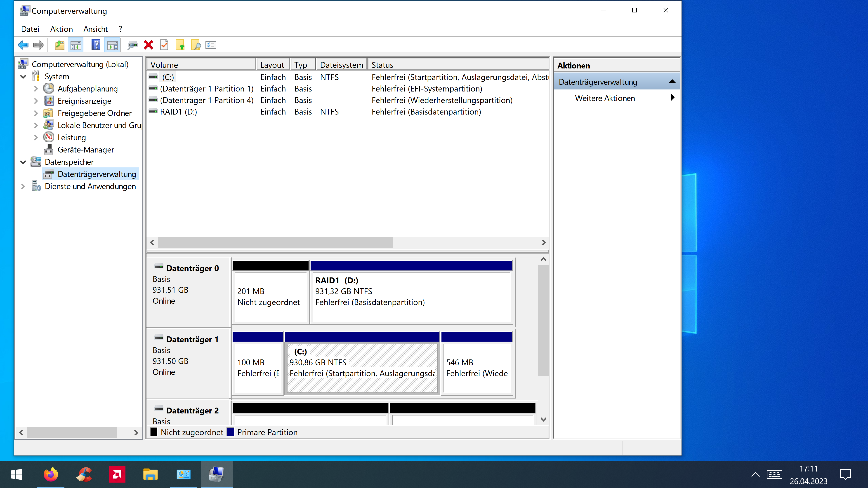Image resolution: width=868 pixels, height=488 pixels.
Task: Click the rescan disks drive-with-magnifier icon
Action: click(x=132, y=45)
